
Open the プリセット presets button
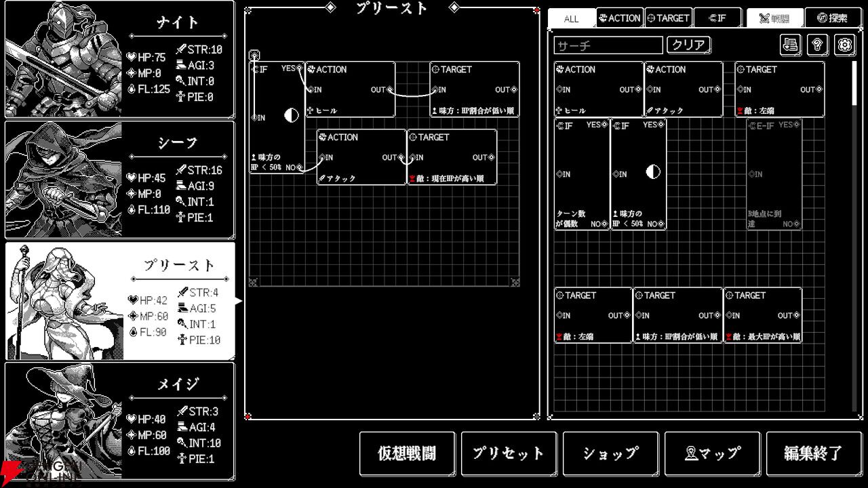pos(509,453)
